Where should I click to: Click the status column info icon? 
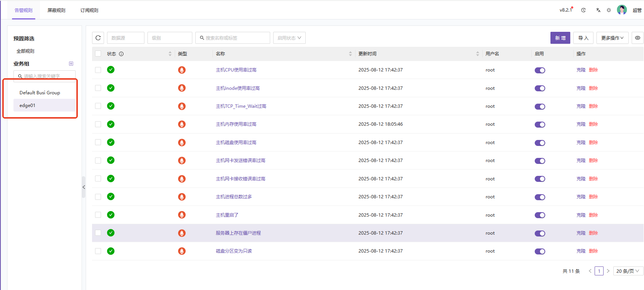[x=121, y=54]
